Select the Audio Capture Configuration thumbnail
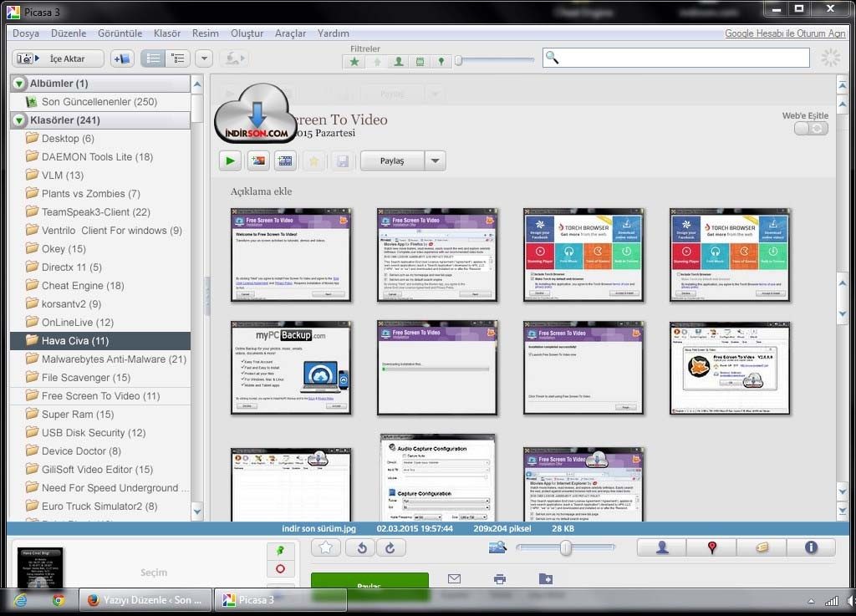The height and width of the screenshot is (616, 856). 438,478
